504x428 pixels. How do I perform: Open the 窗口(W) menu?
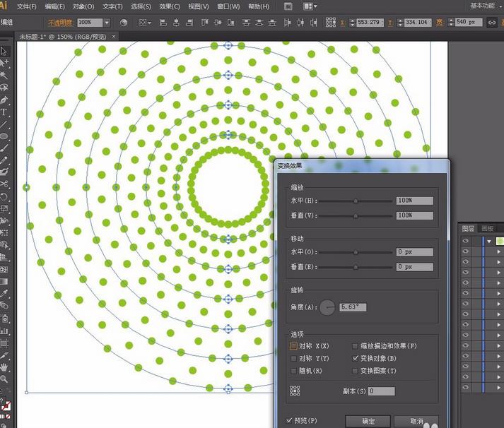228,6
